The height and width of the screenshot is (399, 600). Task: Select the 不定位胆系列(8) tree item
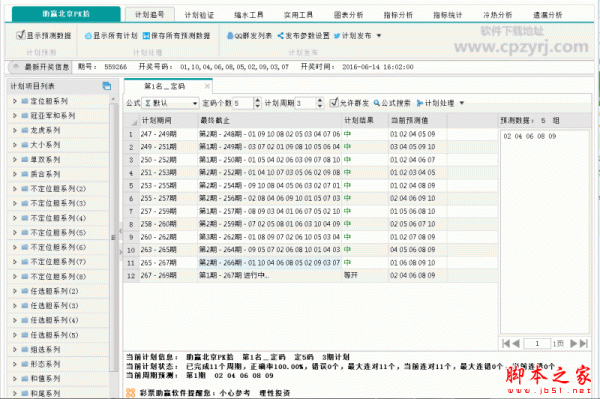coord(58,277)
